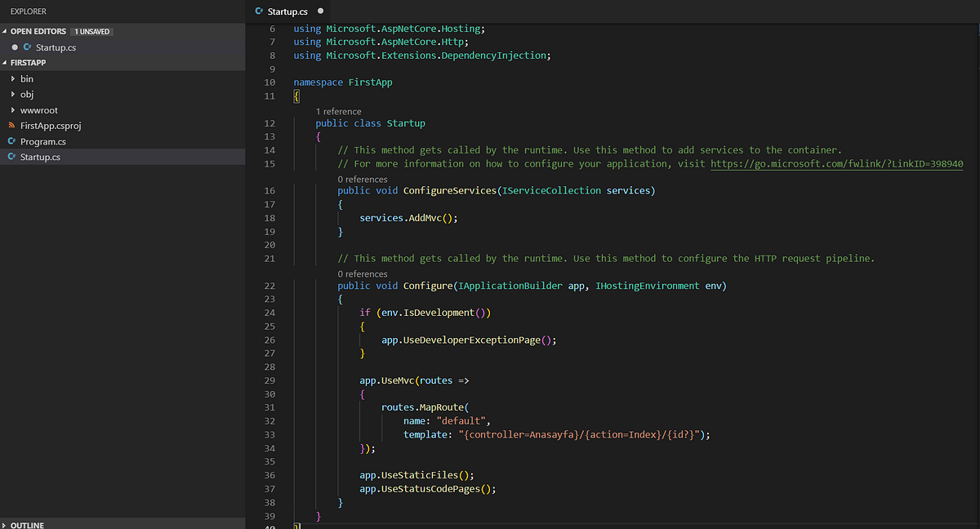Expand the obj folder

(x=11, y=94)
